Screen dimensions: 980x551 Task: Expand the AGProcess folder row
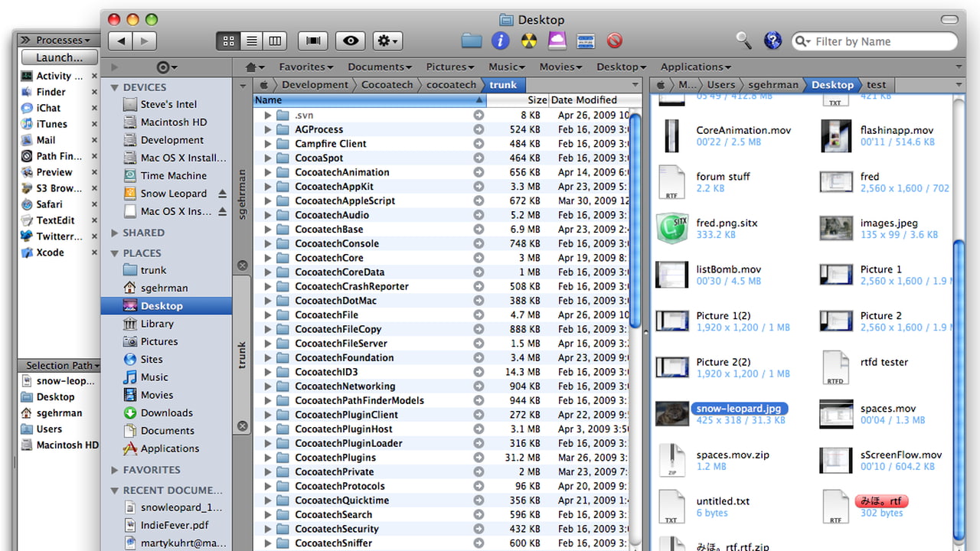268,129
